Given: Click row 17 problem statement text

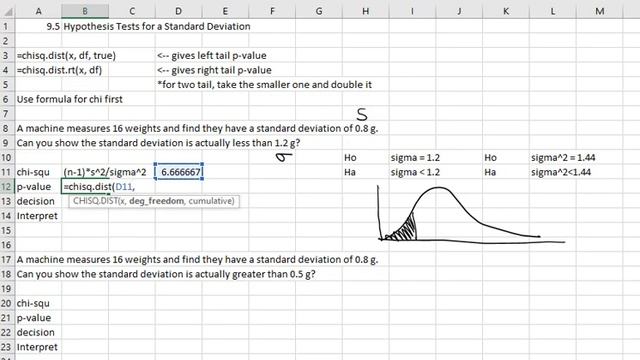Looking at the screenshot, I should [197, 260].
